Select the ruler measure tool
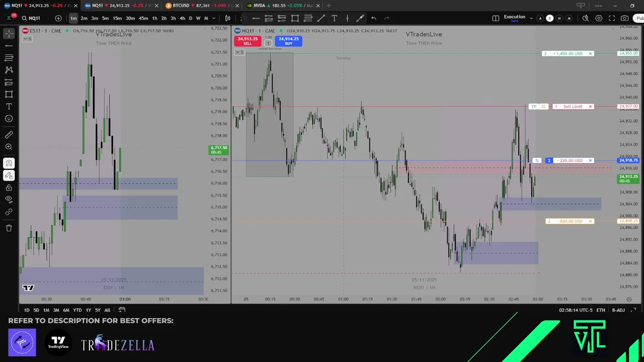 9,135
